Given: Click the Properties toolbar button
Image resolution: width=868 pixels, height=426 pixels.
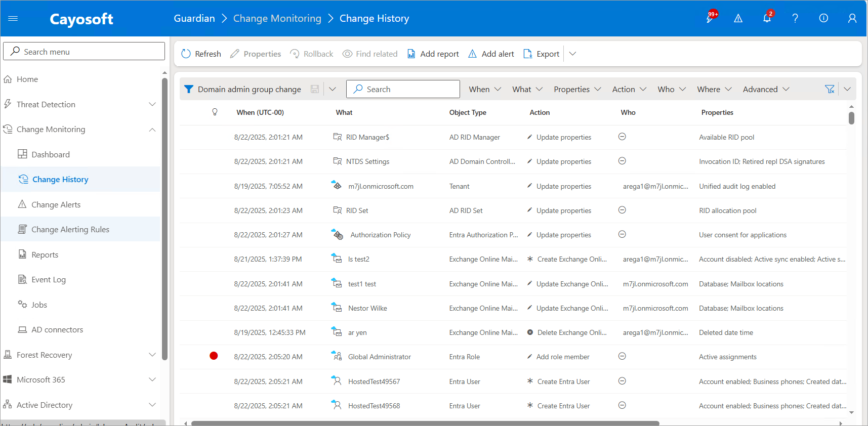Looking at the screenshot, I should pyautogui.click(x=255, y=54).
